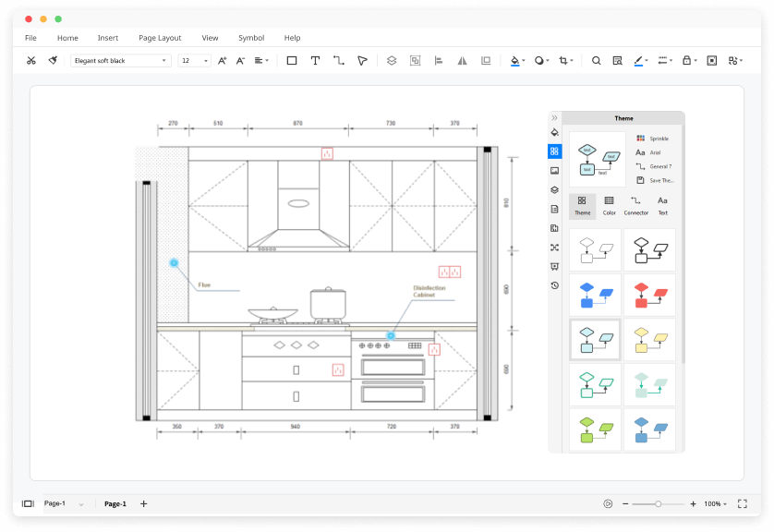The image size is (774, 532).
Task: Open the Layers stack icon in toolbar
Action: pos(392,61)
